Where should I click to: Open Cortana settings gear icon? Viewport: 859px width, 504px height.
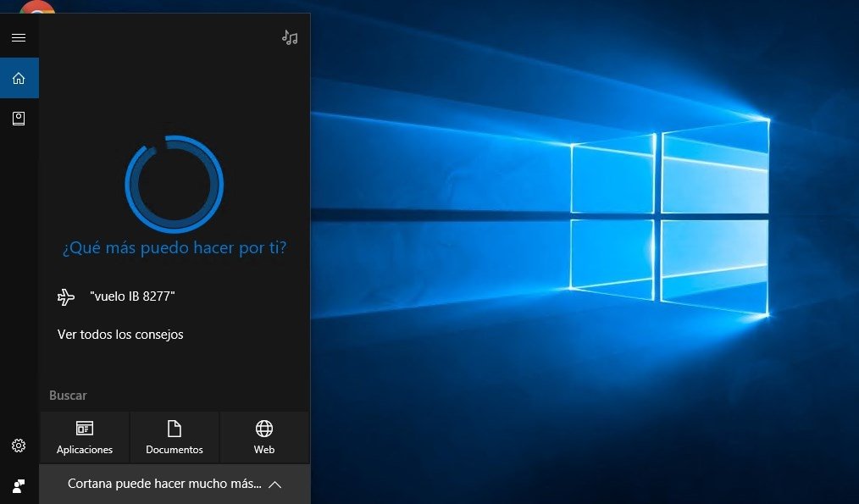(x=19, y=446)
